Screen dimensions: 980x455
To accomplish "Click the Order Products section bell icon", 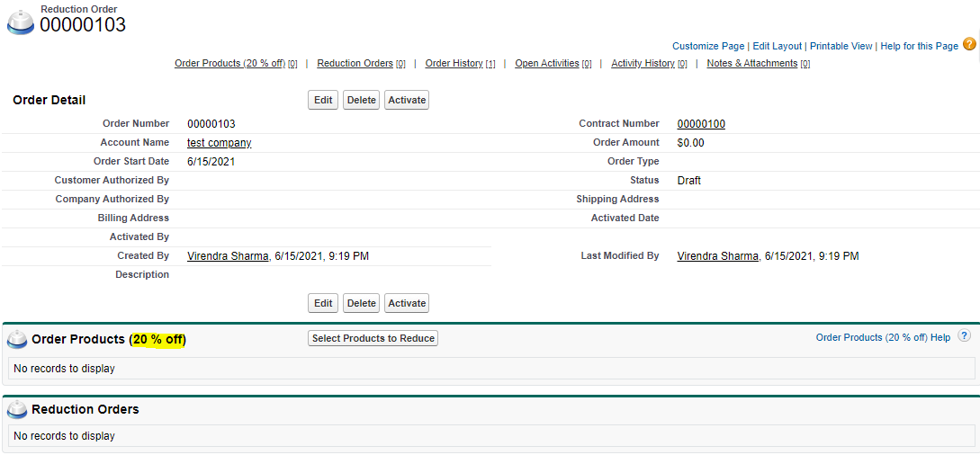I will click(x=17, y=339).
